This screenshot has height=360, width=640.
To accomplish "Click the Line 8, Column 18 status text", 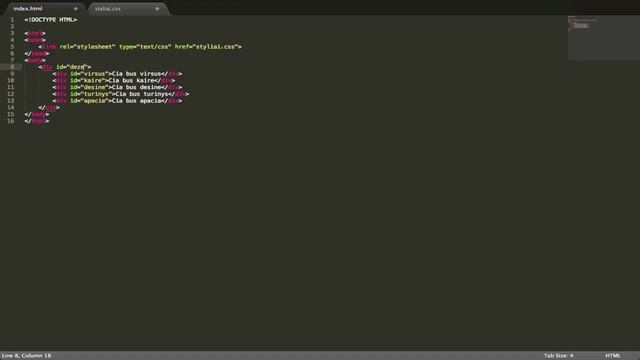I will click(x=27, y=356).
